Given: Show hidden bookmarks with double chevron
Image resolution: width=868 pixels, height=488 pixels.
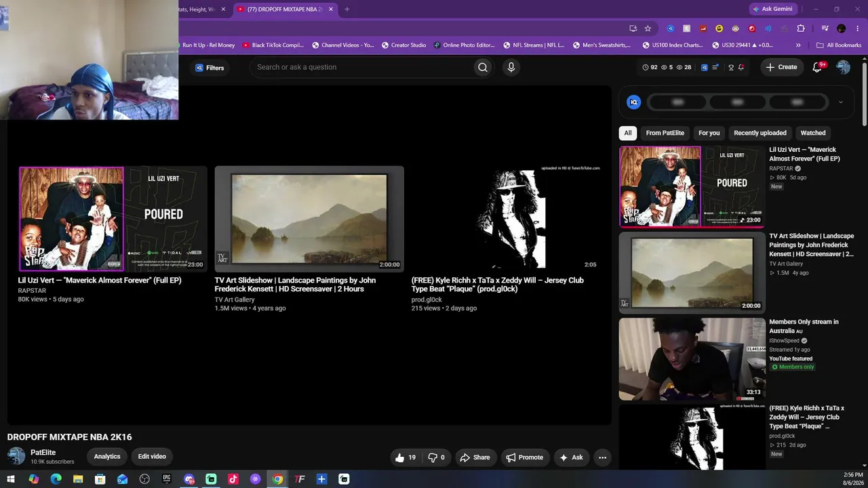Looking at the screenshot, I should pyautogui.click(x=798, y=45).
